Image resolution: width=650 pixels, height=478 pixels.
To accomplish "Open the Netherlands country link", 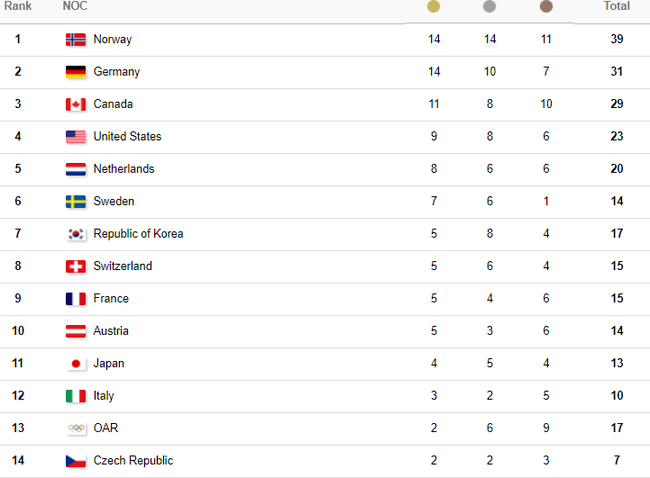I will pyautogui.click(x=124, y=169).
